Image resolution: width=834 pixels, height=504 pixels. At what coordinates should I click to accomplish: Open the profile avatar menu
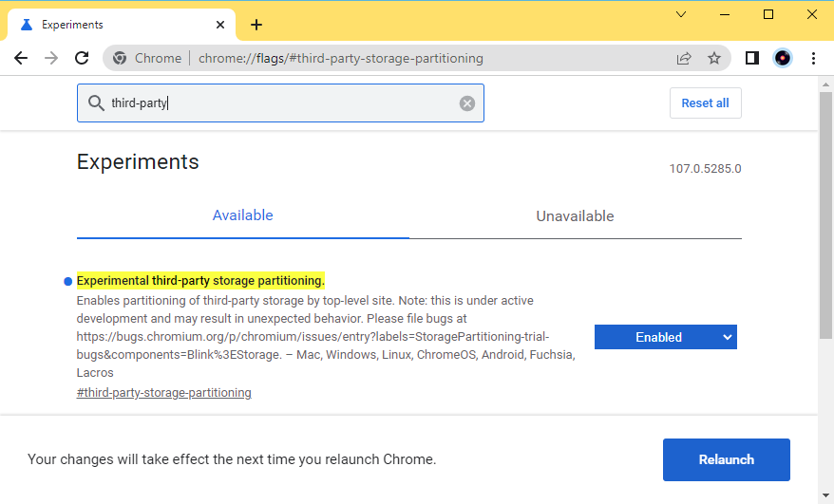coord(783,58)
